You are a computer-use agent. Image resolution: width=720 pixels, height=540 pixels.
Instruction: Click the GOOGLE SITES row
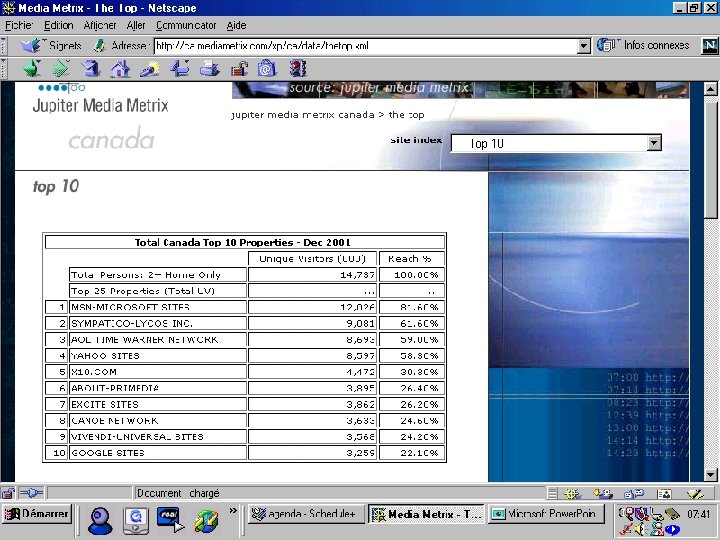coord(245,453)
